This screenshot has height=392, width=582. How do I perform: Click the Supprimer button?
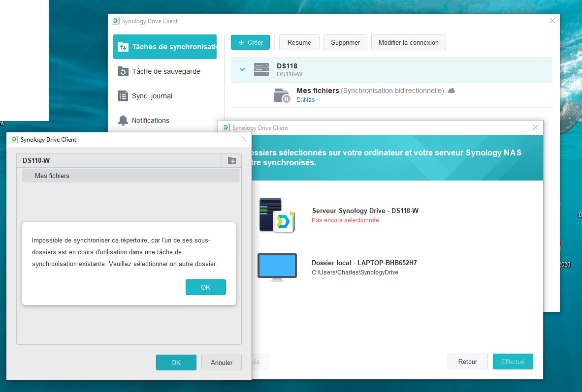[345, 42]
